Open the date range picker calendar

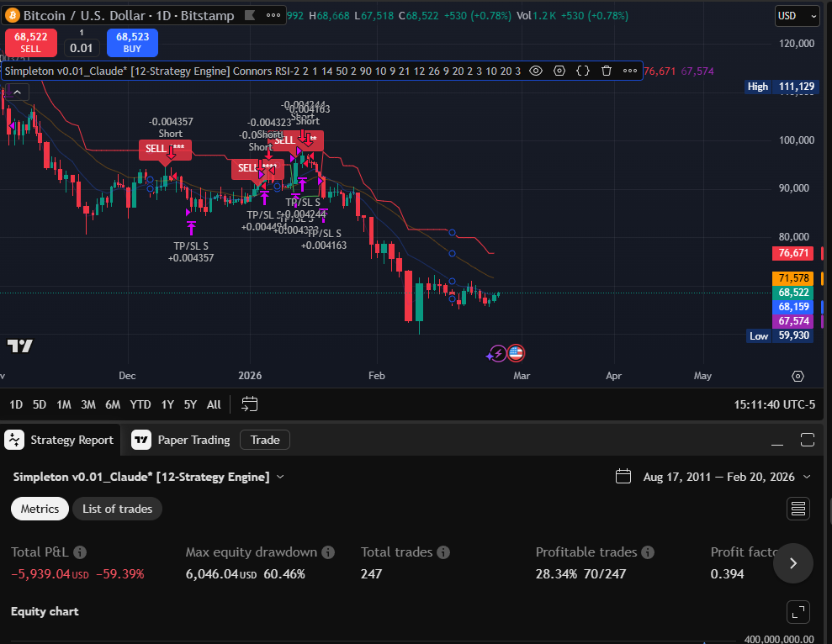(623, 476)
